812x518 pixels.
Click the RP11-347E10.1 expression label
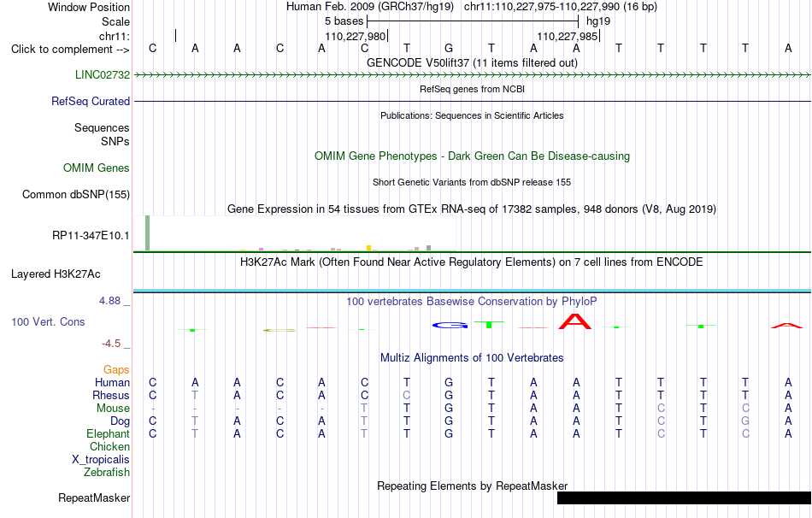91,236
